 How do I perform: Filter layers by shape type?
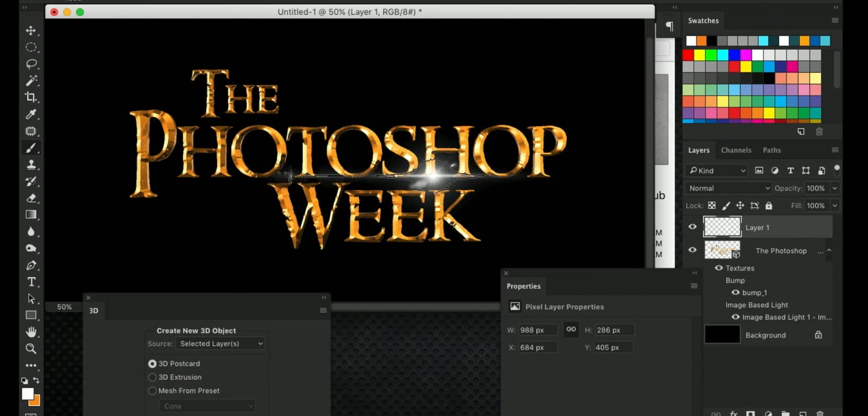[x=806, y=171]
